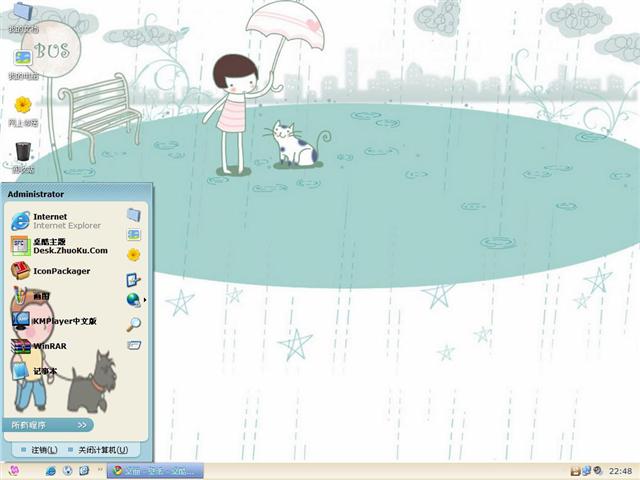Click the Shut Down 关闭计算机(U) button
This screenshot has width=640, height=480.
coord(98,450)
